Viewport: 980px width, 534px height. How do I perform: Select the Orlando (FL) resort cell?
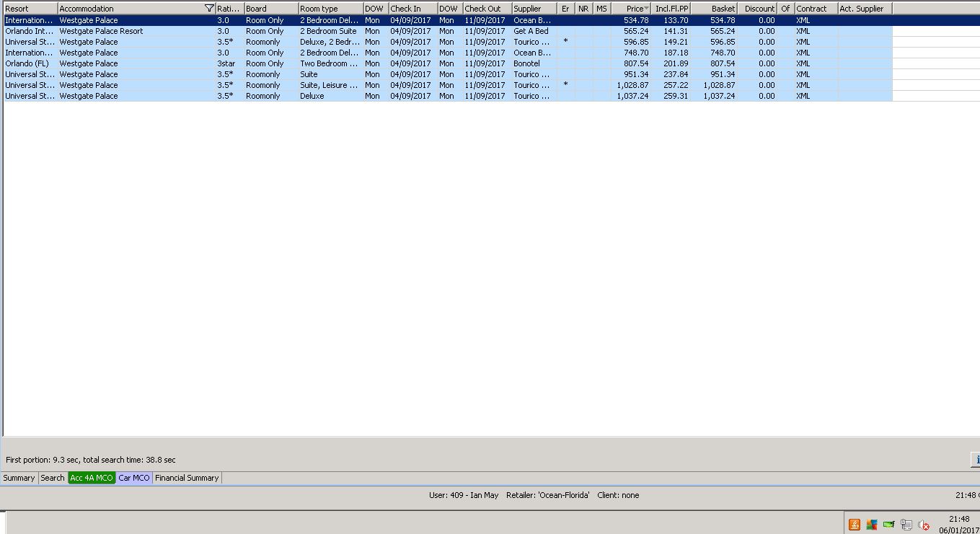[x=31, y=63]
